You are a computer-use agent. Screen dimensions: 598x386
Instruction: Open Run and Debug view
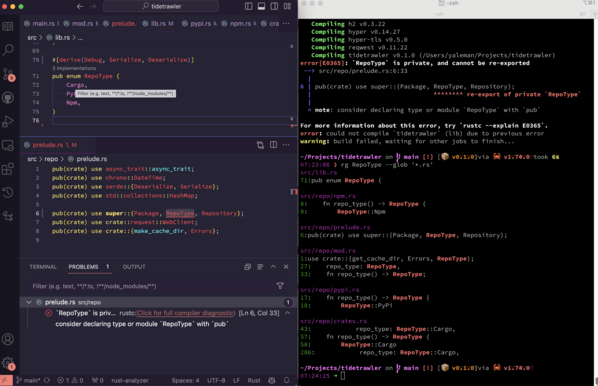pos(8,122)
